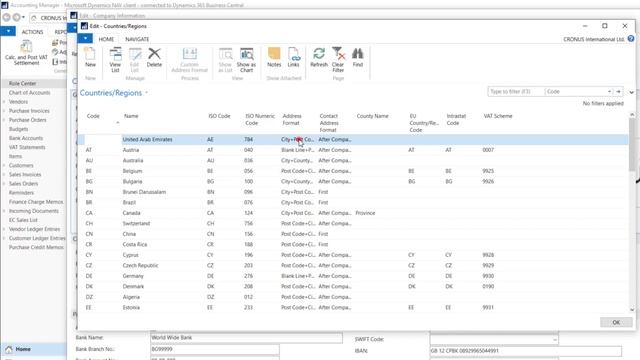The height and width of the screenshot is (360, 640).
Task: Click the Bank Name input field
Action: (x=247, y=338)
